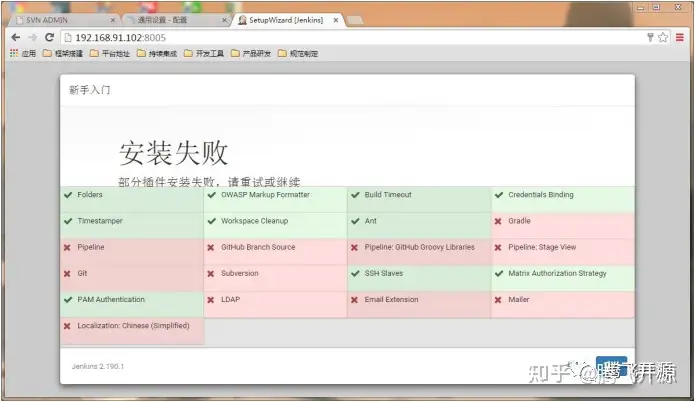
Task: Click the browser forward arrow
Action: click(32, 37)
